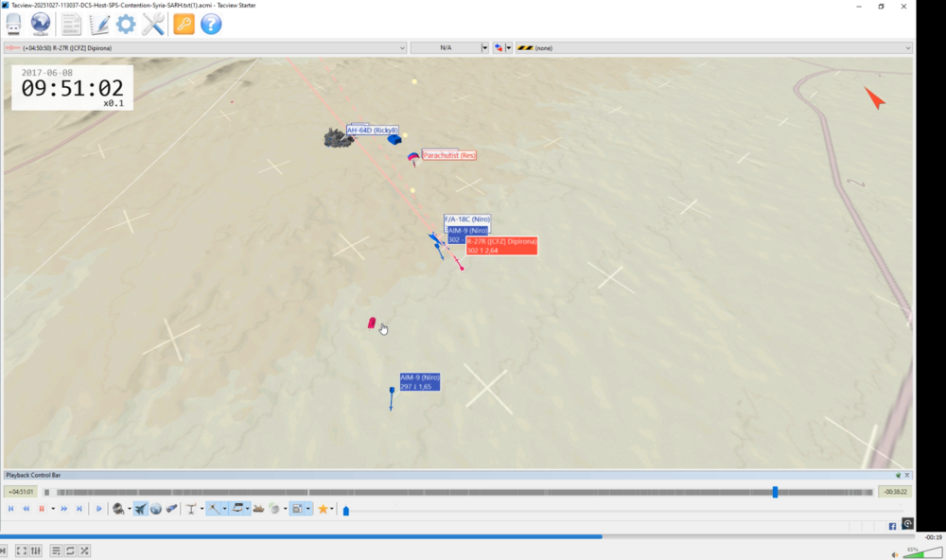Toggle the shuffle random icon in player

pyautogui.click(x=84, y=551)
